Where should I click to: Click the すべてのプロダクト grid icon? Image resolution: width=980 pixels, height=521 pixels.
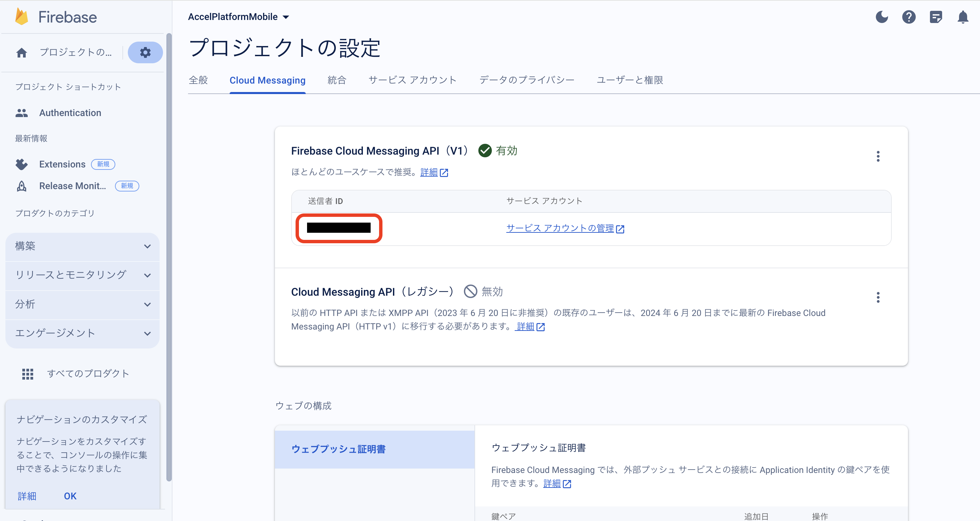tap(27, 374)
